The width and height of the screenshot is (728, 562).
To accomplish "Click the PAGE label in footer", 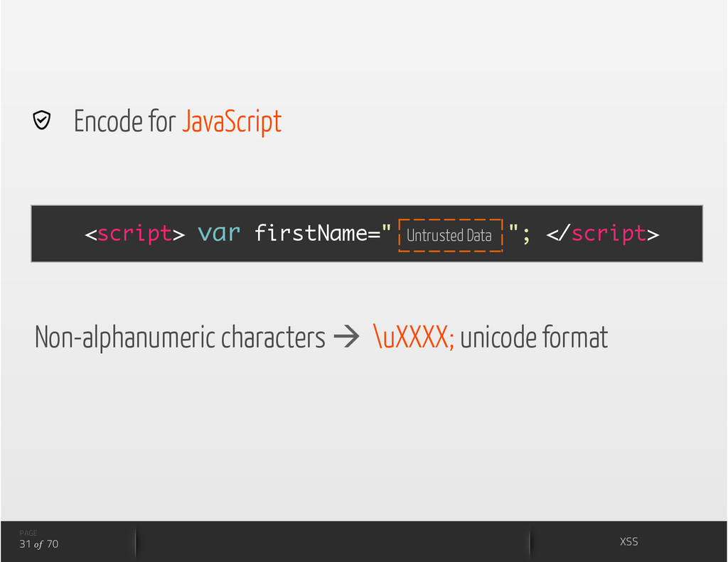I will click(28, 533).
